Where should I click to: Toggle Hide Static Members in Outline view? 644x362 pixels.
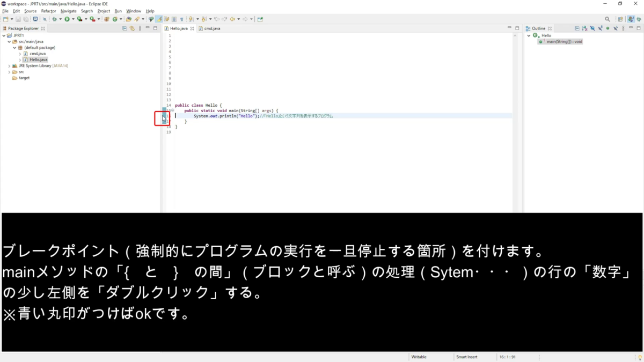coord(600,28)
